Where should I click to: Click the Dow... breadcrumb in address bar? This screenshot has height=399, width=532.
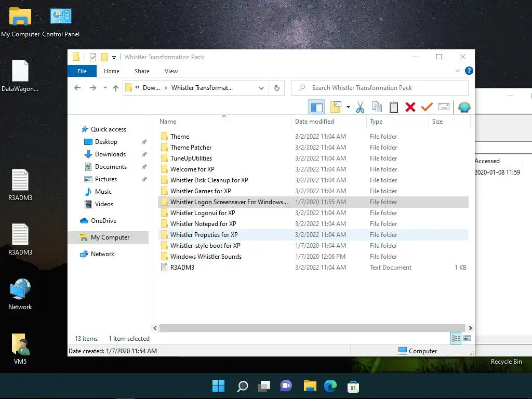click(151, 87)
